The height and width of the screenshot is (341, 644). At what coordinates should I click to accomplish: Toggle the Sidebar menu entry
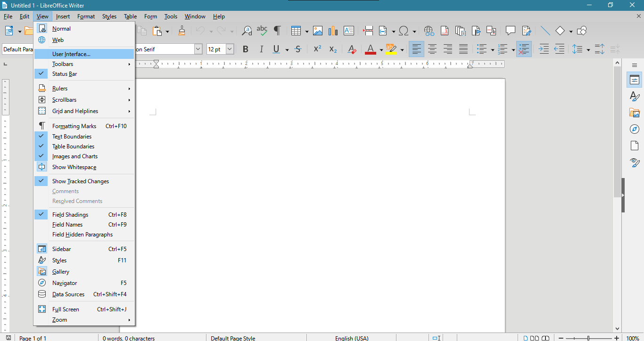(84, 249)
